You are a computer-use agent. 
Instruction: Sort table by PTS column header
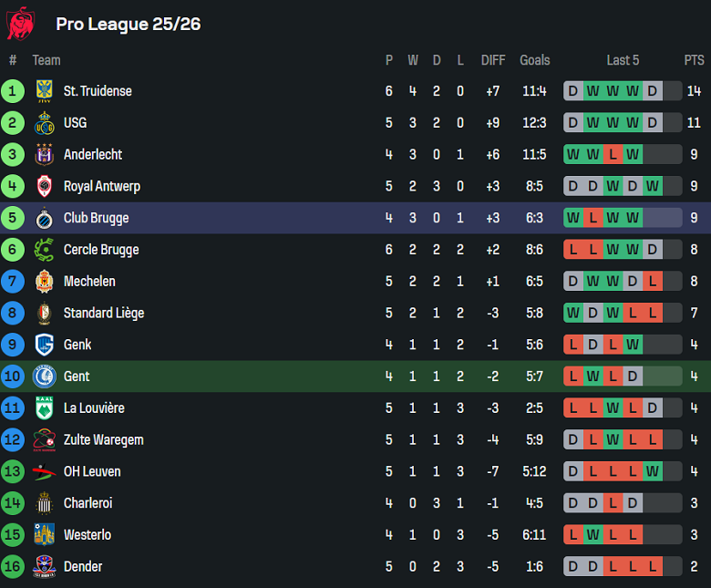(x=694, y=60)
